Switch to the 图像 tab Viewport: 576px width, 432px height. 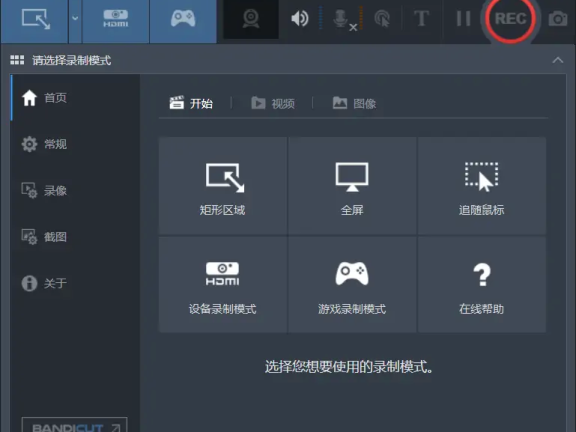click(354, 103)
